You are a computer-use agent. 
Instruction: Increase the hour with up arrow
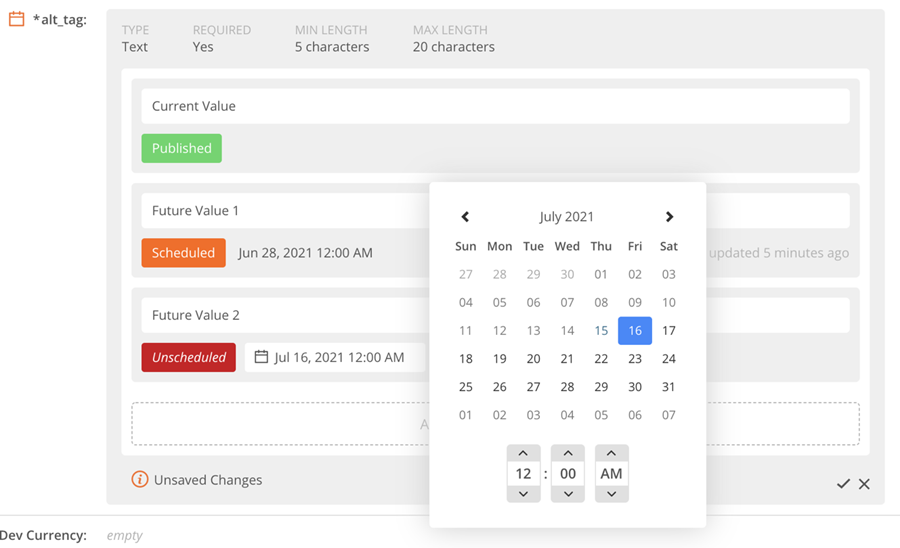(523, 454)
